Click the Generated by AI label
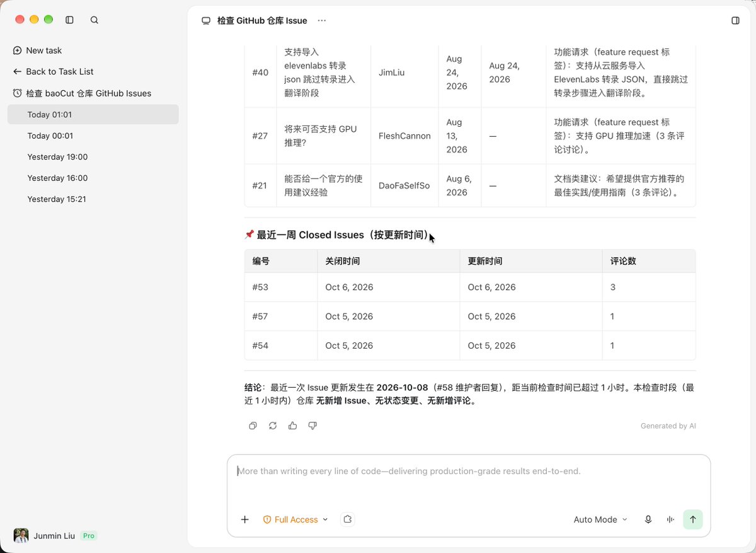The width and height of the screenshot is (756, 553). tap(668, 426)
